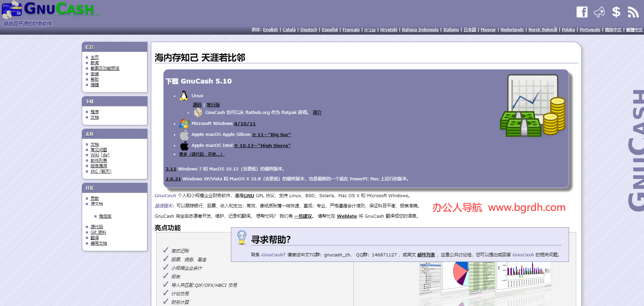644x306 pixels.
Task: Open 主页 in the sidebar
Action: pyautogui.click(x=95, y=58)
